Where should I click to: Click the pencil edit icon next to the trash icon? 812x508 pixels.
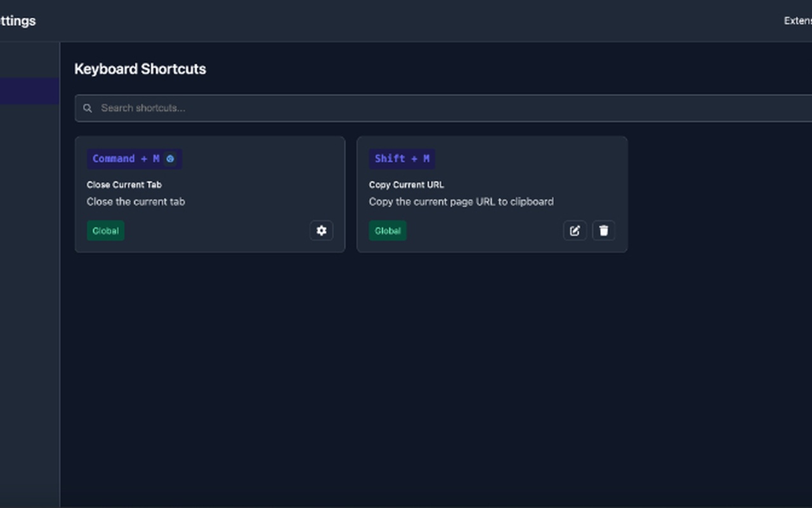click(575, 231)
